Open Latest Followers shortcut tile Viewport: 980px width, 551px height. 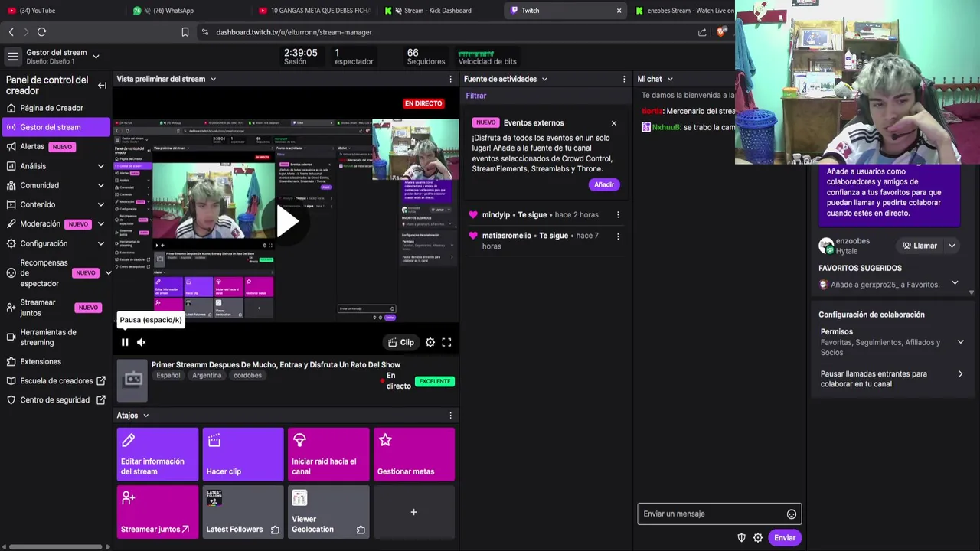click(x=243, y=512)
